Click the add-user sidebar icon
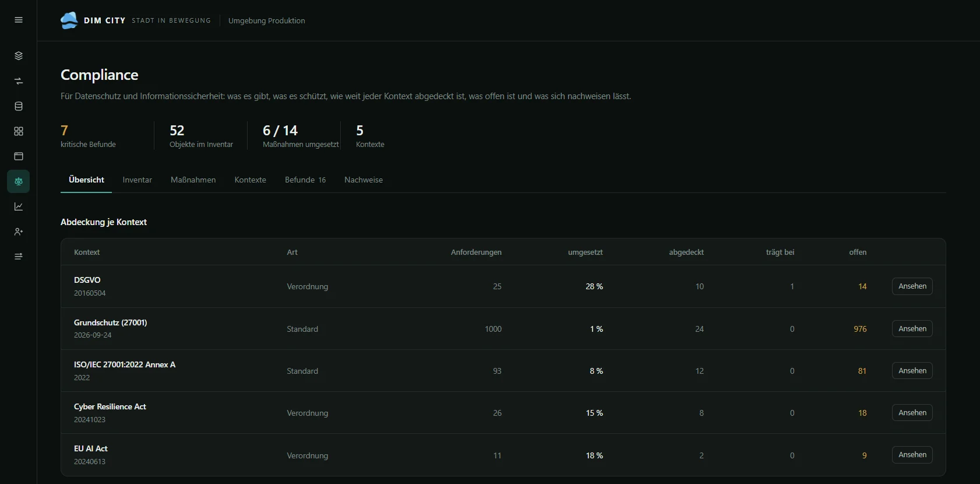 19,232
